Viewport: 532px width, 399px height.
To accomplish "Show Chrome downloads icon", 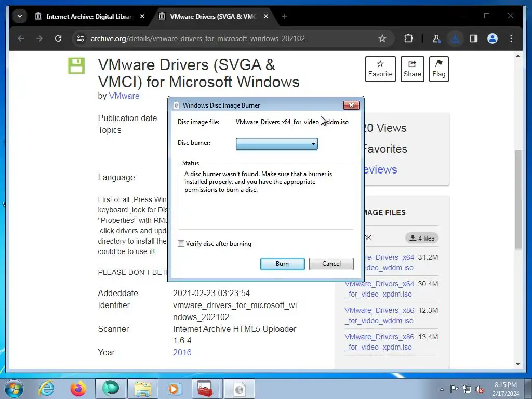I will [455, 38].
